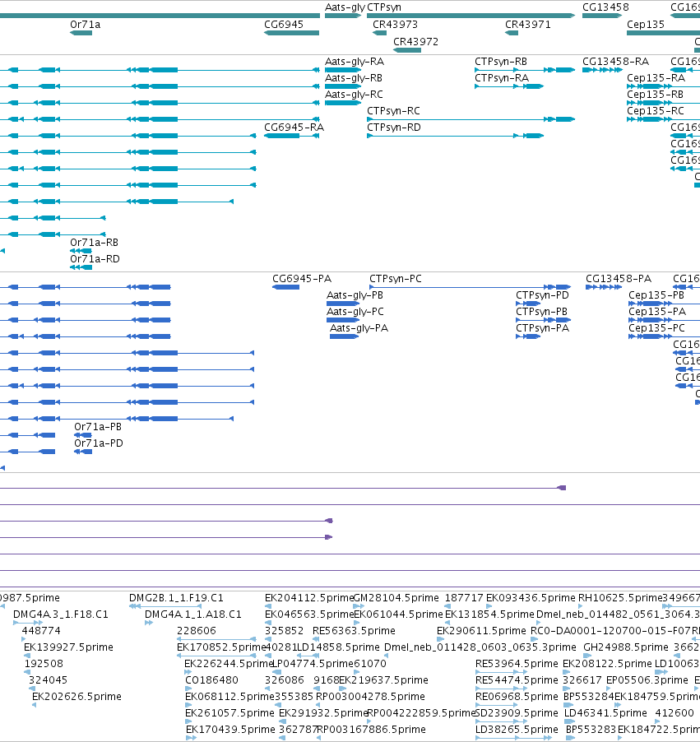
Task: Open transcript CTPsyn-RC label
Action: 393,111
